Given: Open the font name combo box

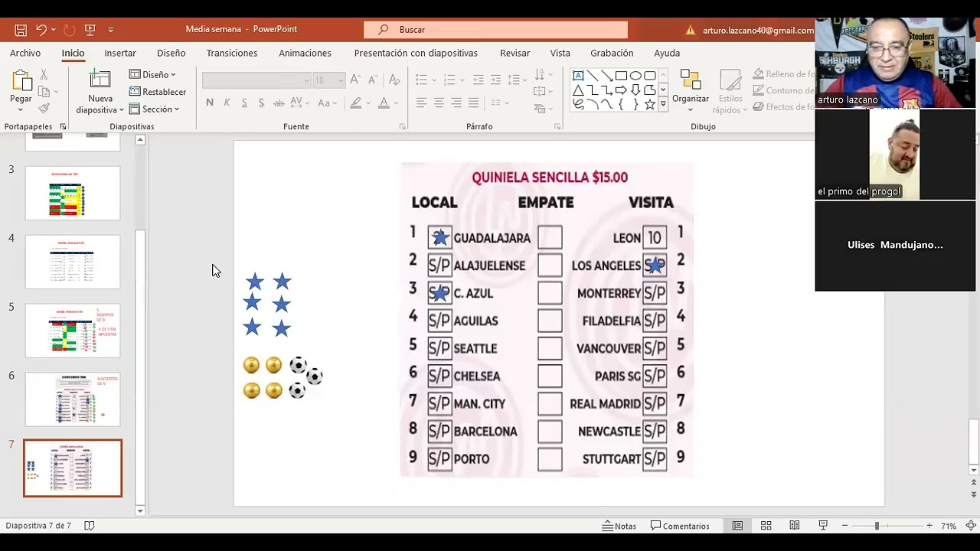Looking at the screenshot, I should coord(256,80).
